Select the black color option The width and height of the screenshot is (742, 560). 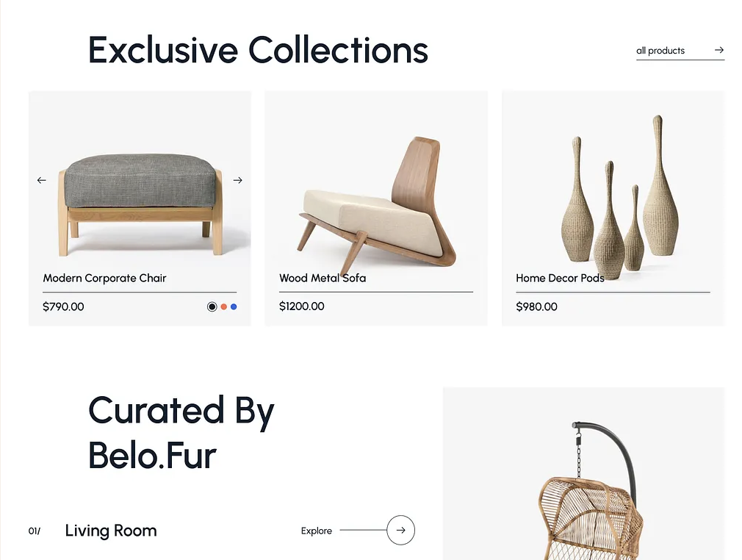coord(212,306)
